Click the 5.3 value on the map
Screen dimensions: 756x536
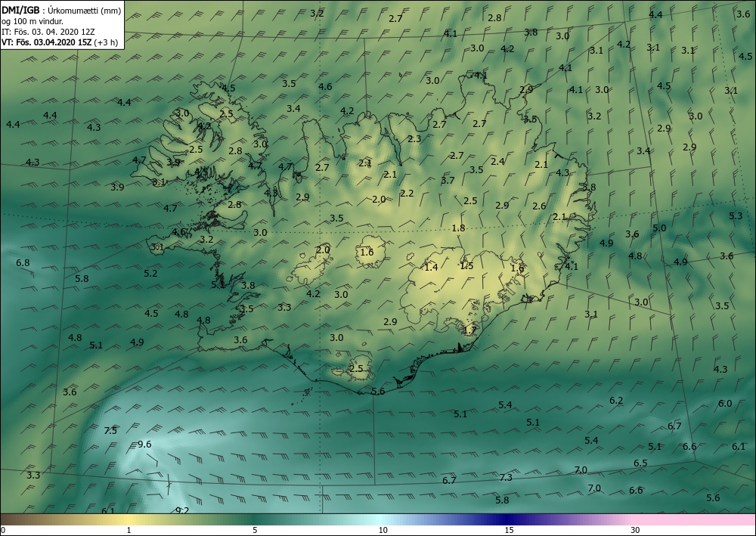736,216
